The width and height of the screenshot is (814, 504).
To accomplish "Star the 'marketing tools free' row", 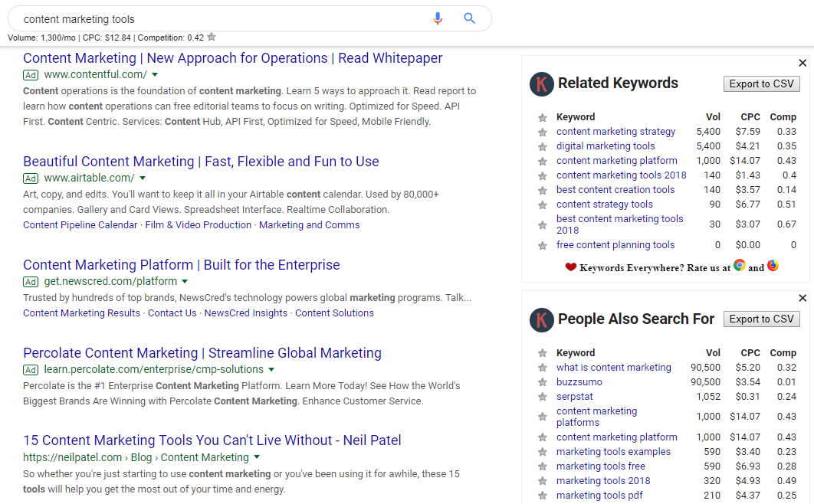I will pyautogui.click(x=543, y=466).
